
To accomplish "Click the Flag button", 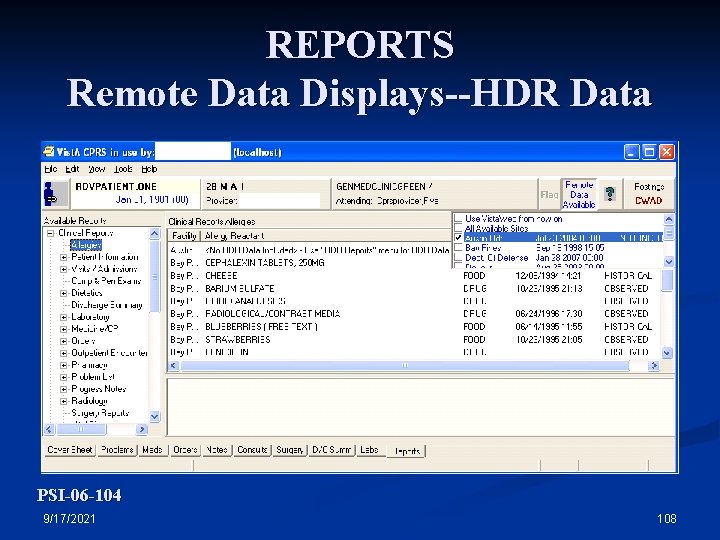I will [549, 194].
